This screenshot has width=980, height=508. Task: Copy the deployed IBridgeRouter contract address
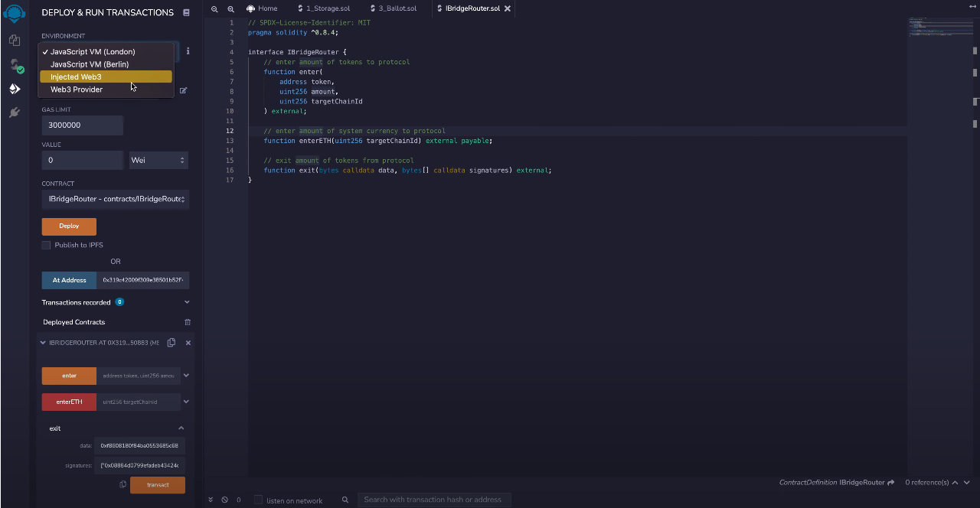(x=171, y=343)
